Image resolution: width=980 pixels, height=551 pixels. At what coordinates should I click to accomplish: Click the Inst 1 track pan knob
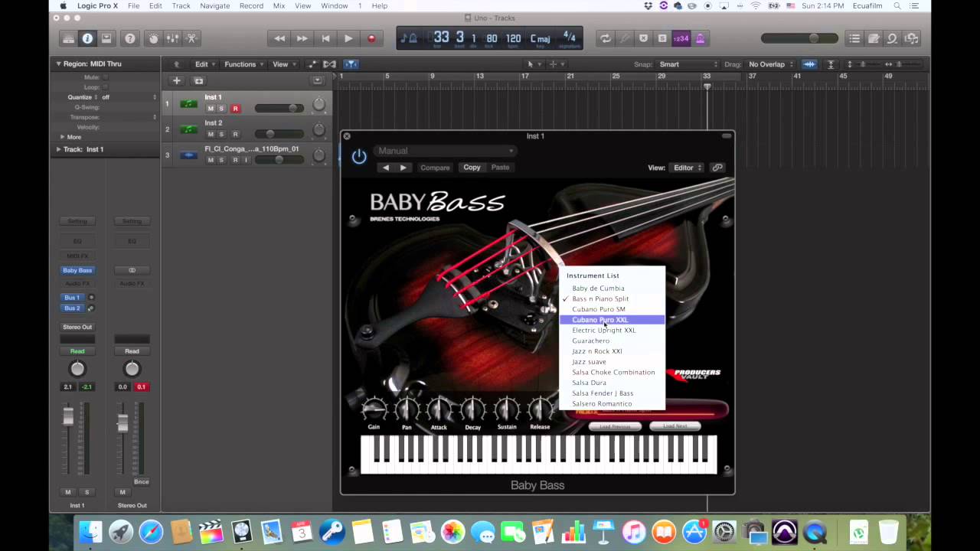pyautogui.click(x=318, y=106)
